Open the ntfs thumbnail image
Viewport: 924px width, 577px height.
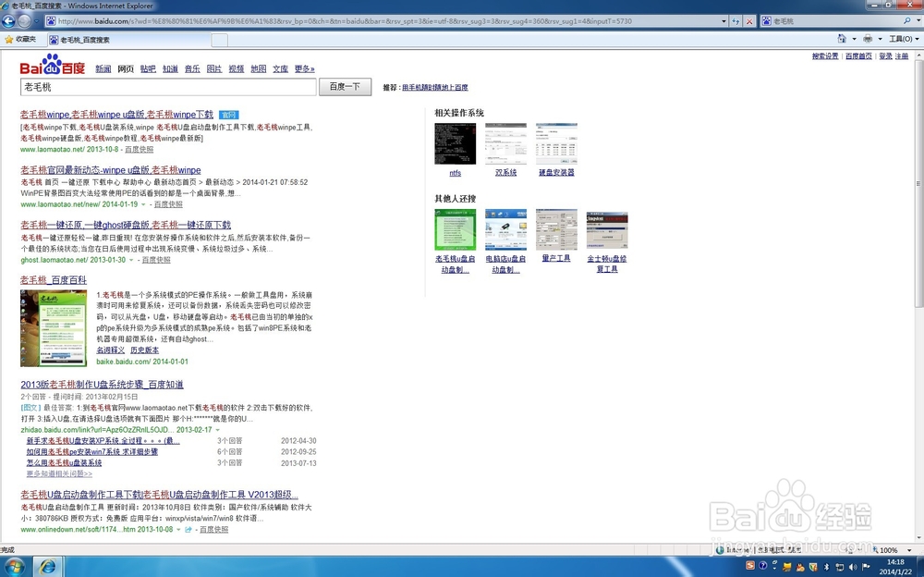pyautogui.click(x=455, y=144)
